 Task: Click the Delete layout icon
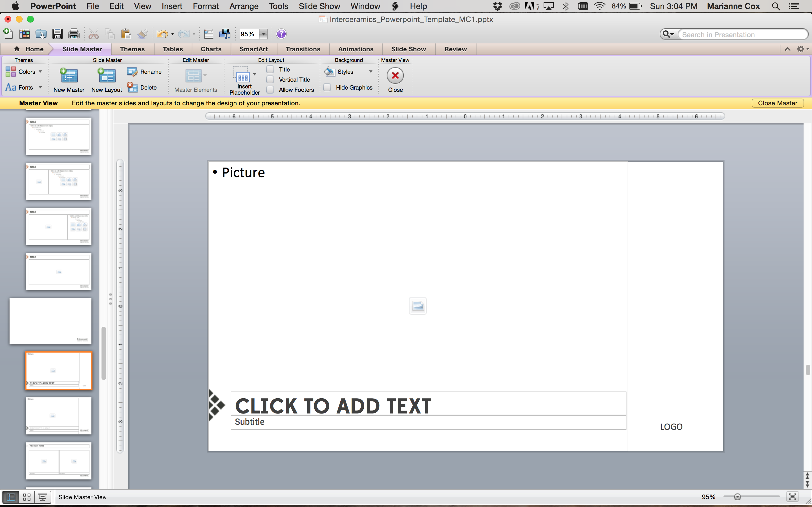[x=132, y=88]
